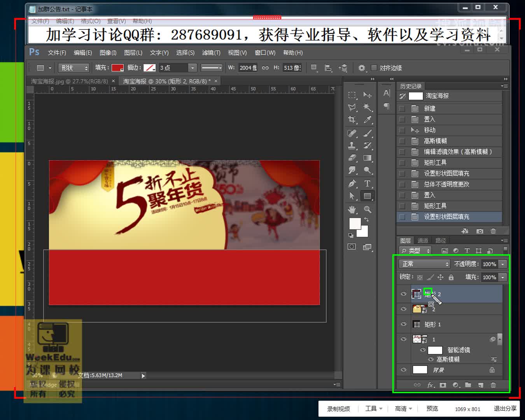This screenshot has height=420, width=525.
Task: Open 形状 tool mode dropdown
Action: click(74, 68)
